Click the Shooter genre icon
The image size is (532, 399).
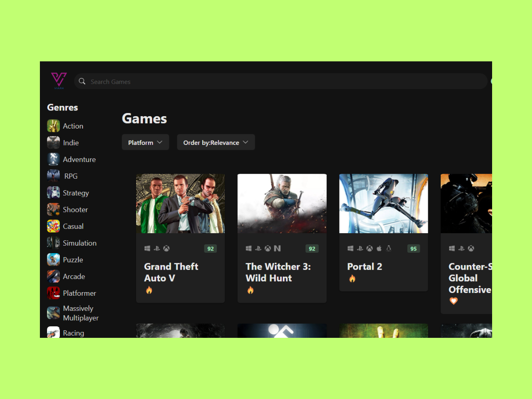click(x=53, y=209)
